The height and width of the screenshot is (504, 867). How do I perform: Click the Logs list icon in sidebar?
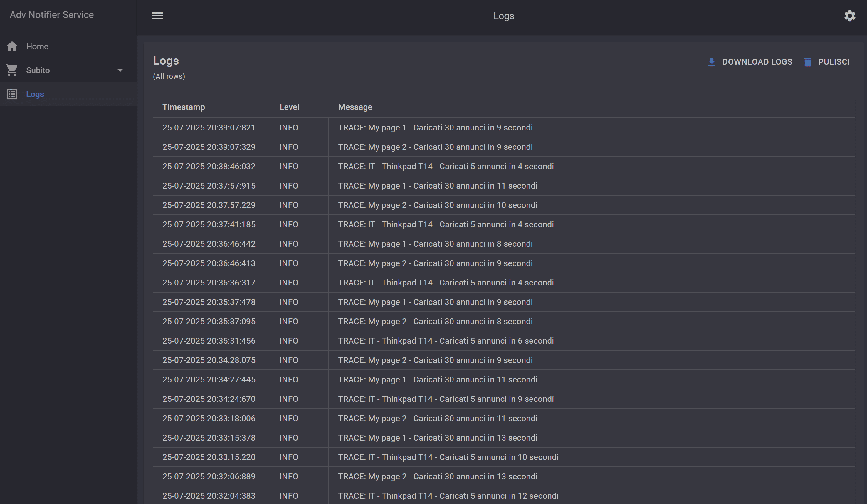pos(12,94)
